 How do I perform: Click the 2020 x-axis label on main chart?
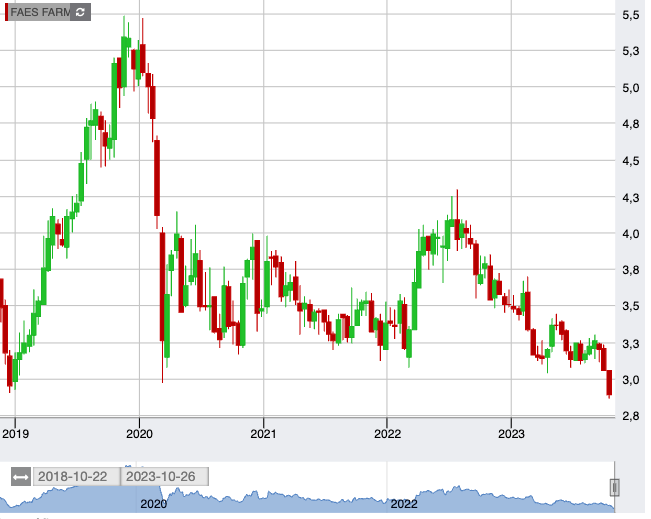[x=140, y=434]
